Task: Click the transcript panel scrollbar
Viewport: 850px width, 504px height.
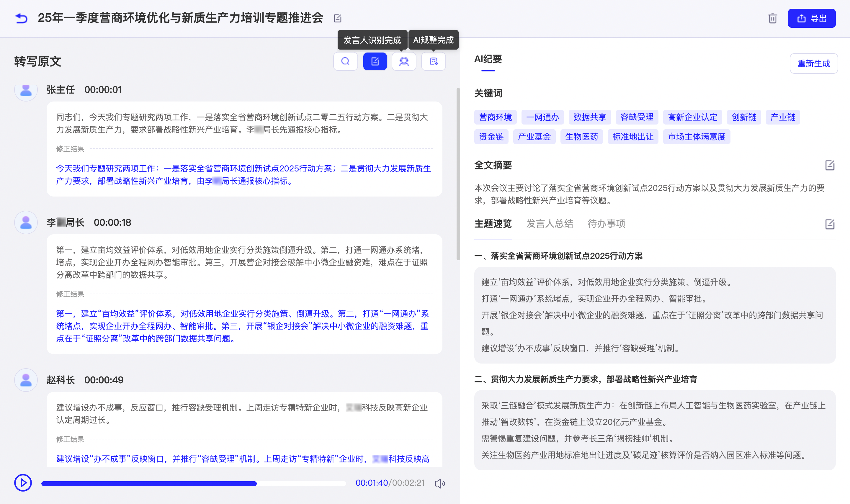Action: (458, 174)
